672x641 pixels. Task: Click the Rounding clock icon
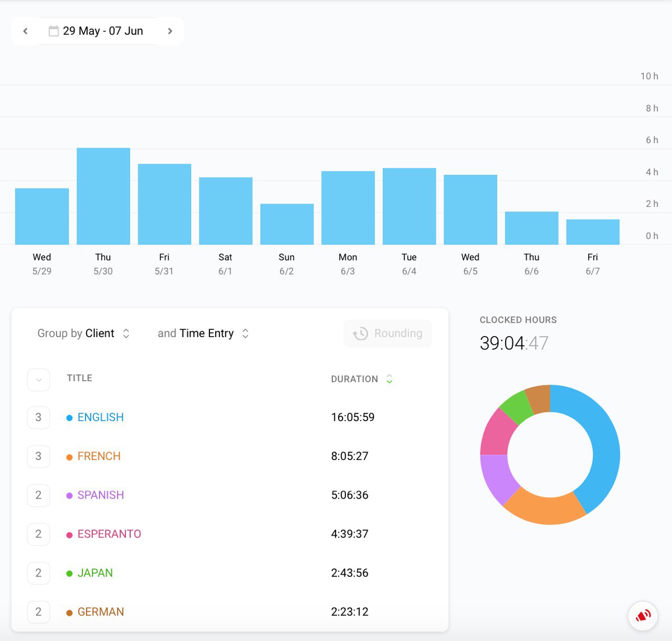pyautogui.click(x=361, y=333)
